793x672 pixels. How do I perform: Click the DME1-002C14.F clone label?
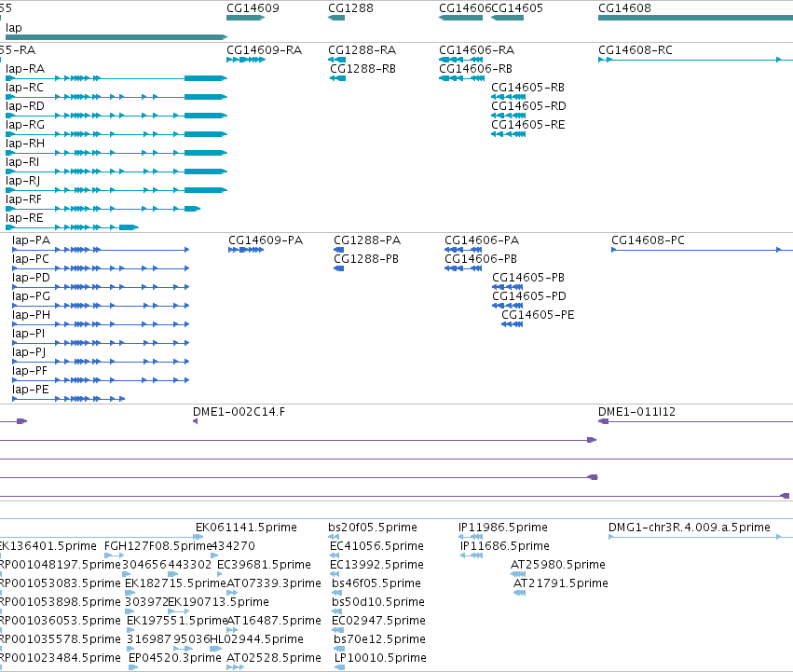[x=239, y=411]
